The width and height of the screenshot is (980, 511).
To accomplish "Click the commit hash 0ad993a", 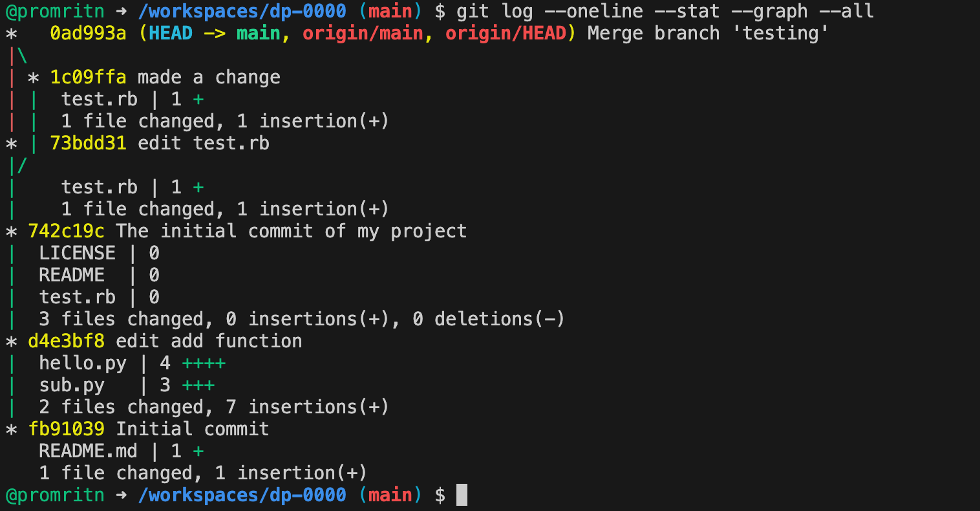I will click(88, 33).
